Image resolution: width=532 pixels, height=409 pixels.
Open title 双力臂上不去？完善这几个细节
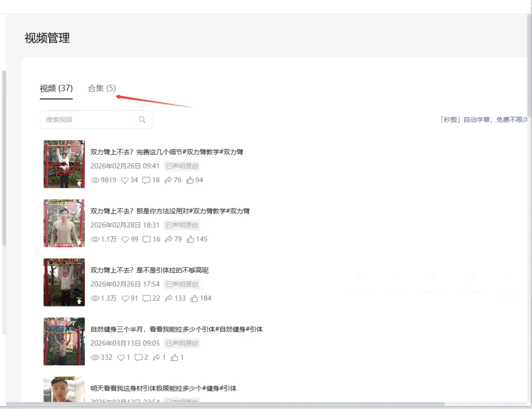point(166,152)
